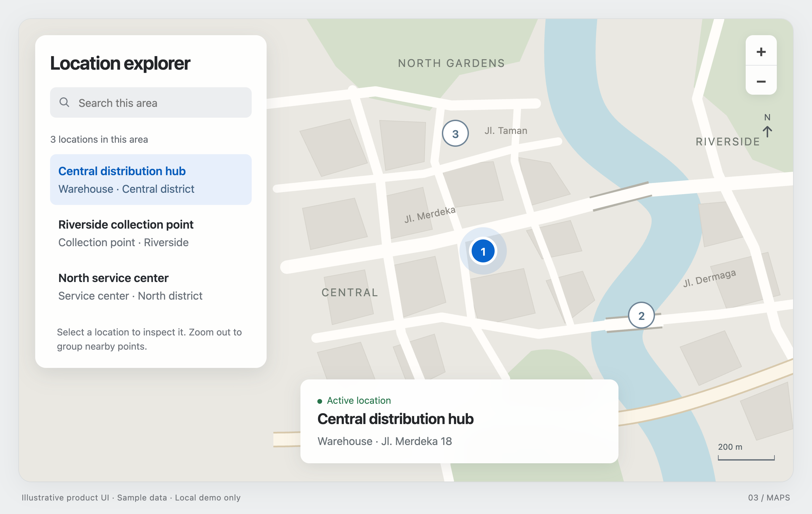
Task: Click the Warehouse · Jl. Merdeka 18 address
Action: tap(385, 441)
